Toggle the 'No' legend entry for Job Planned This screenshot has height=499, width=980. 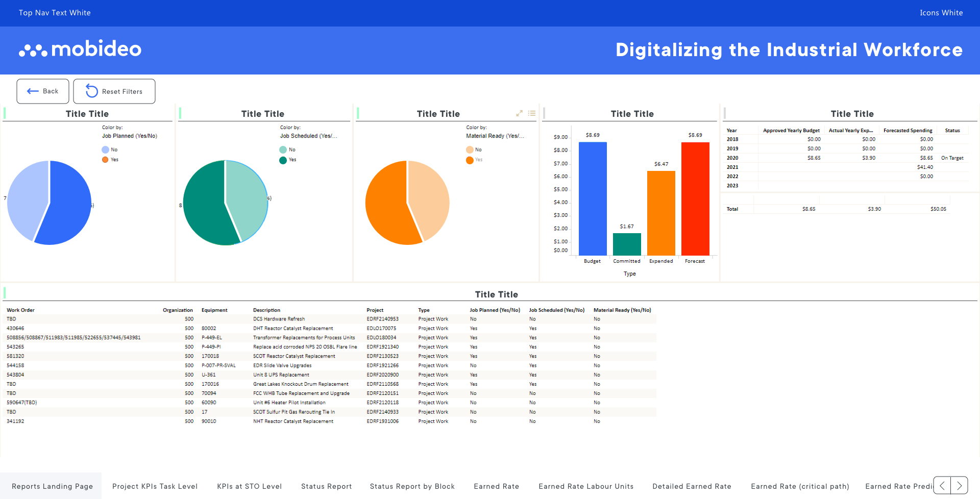tap(110, 149)
